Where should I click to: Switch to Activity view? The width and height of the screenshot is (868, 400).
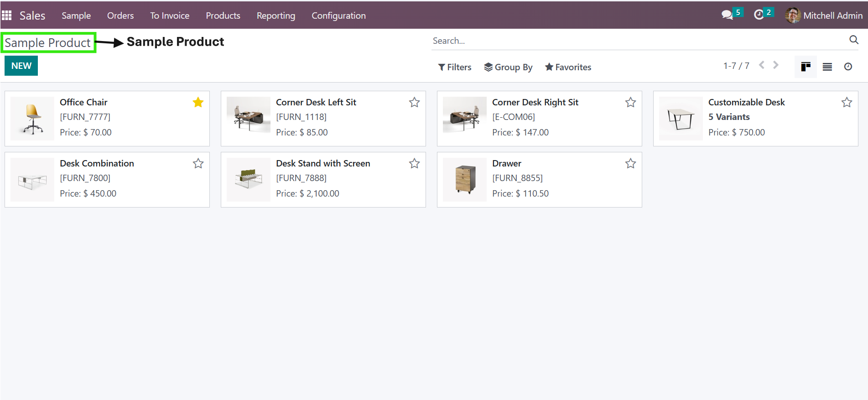tap(848, 67)
